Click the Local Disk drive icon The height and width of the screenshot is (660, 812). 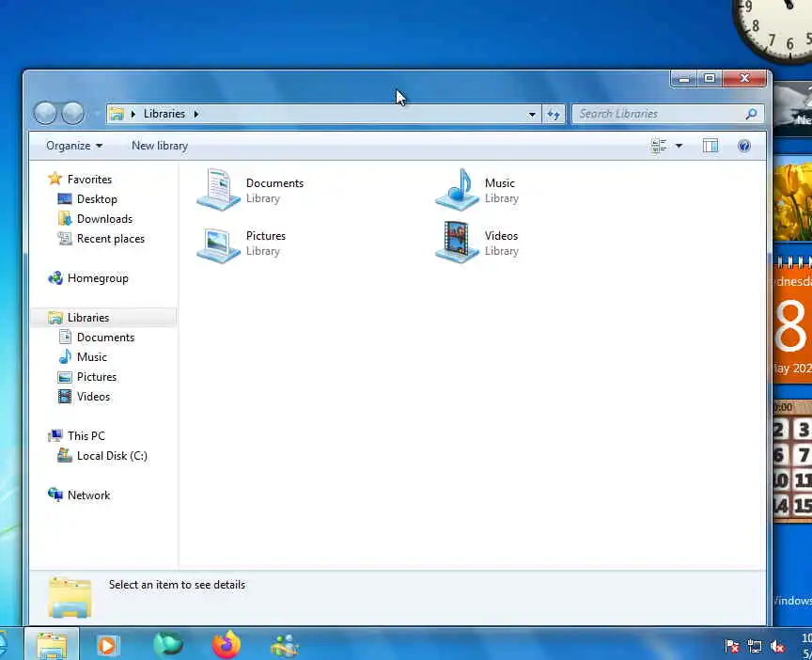tap(65, 455)
